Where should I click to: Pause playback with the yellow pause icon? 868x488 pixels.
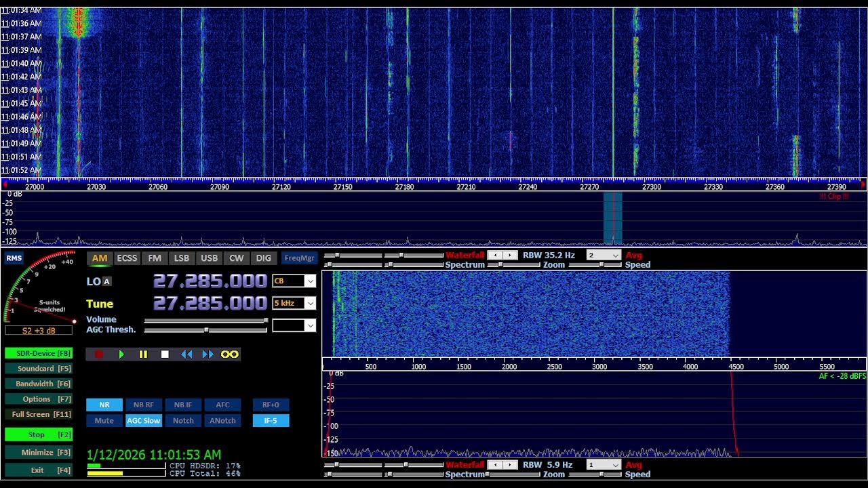[x=143, y=354]
